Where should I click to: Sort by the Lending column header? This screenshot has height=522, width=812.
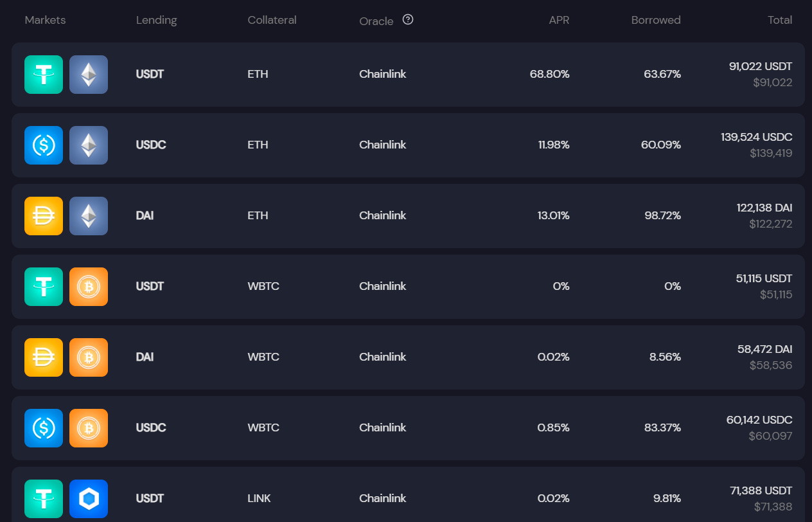tap(156, 20)
